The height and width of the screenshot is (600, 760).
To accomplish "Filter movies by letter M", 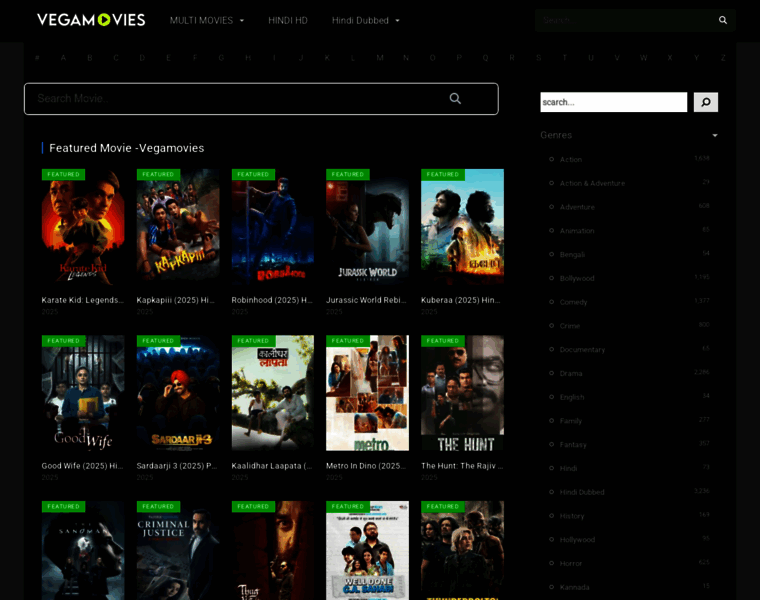I will [380, 58].
